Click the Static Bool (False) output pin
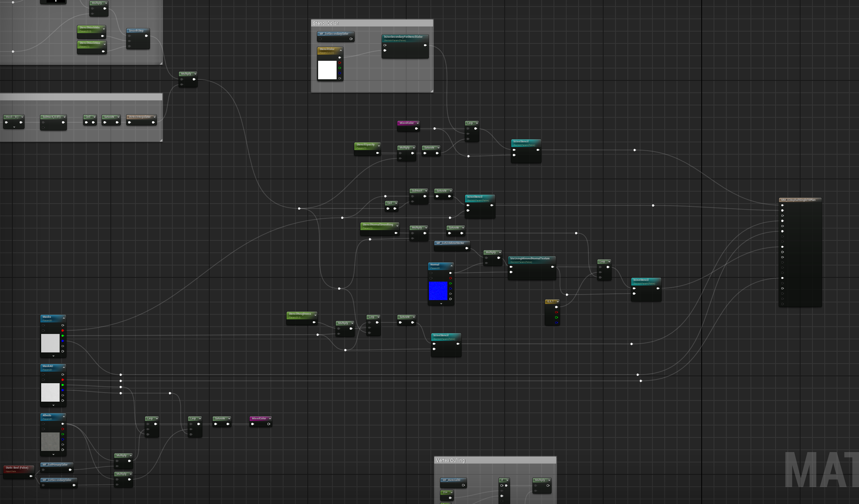 (x=31, y=476)
